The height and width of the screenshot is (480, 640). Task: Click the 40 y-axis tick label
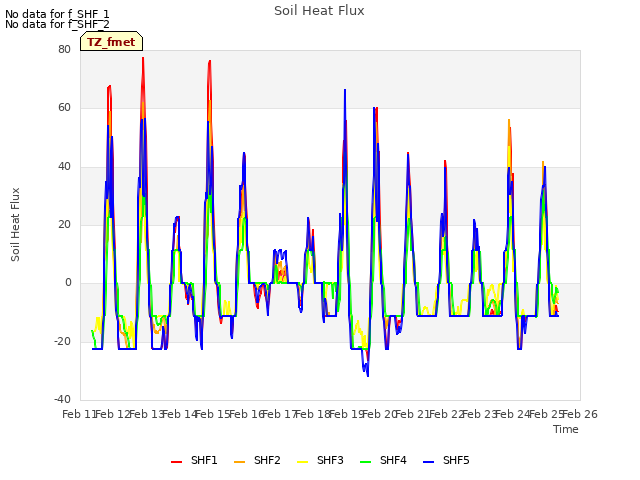(x=64, y=167)
